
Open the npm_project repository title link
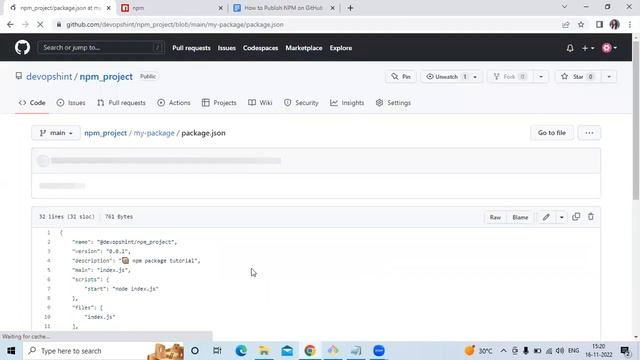click(x=106, y=77)
